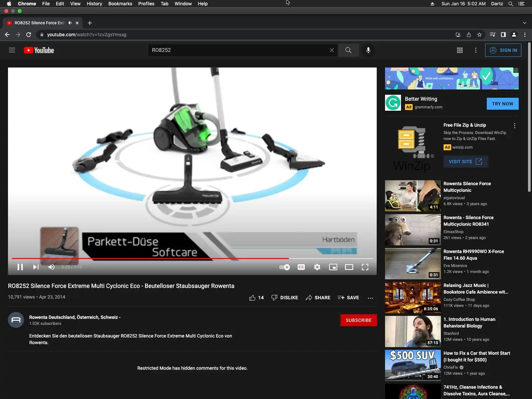
Task: Expand the tab search chevron
Action: pyautogui.click(x=525, y=23)
